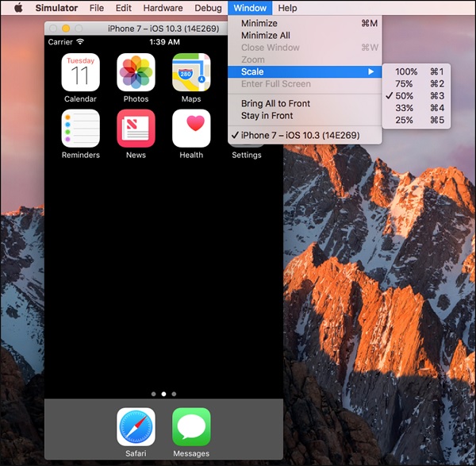Open the Reminders app

(80, 129)
